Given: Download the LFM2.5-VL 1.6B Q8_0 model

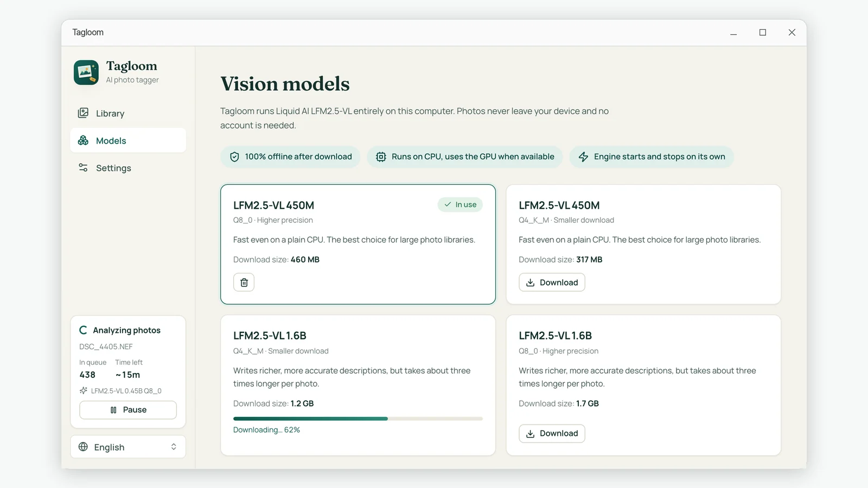Looking at the screenshot, I should point(552,433).
